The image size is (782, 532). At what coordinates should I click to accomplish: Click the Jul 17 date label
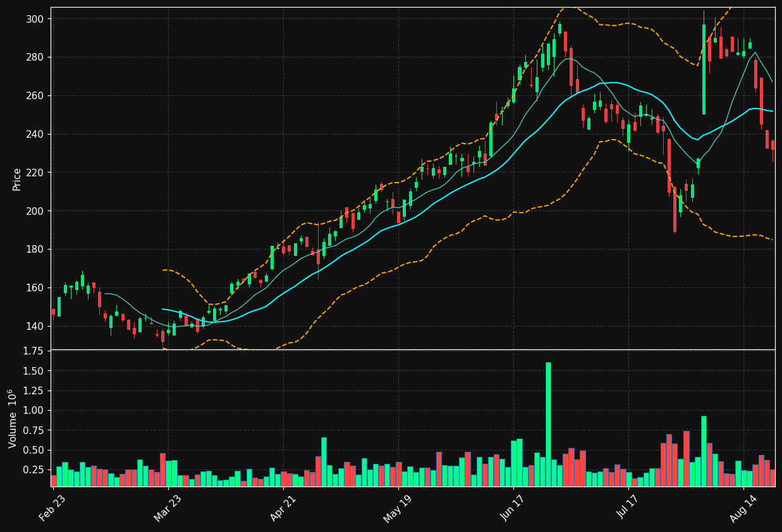[628, 508]
